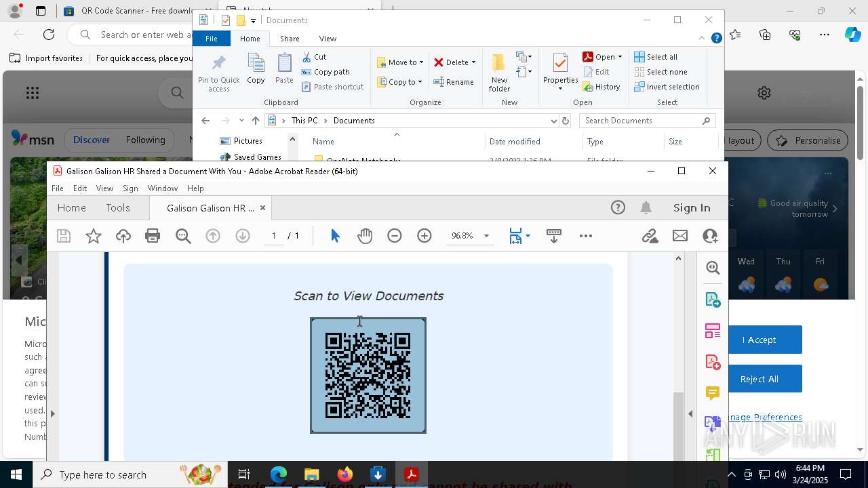Viewport: 868px width, 488px height.
Task: Click Copy path in Explorer ribbon
Action: 325,72
